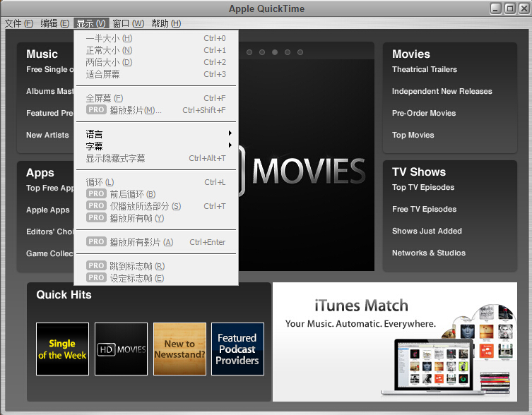Viewport: 532px width, 415px height.
Task: Open the 帮助 (H) menu
Action: pyautogui.click(x=166, y=23)
